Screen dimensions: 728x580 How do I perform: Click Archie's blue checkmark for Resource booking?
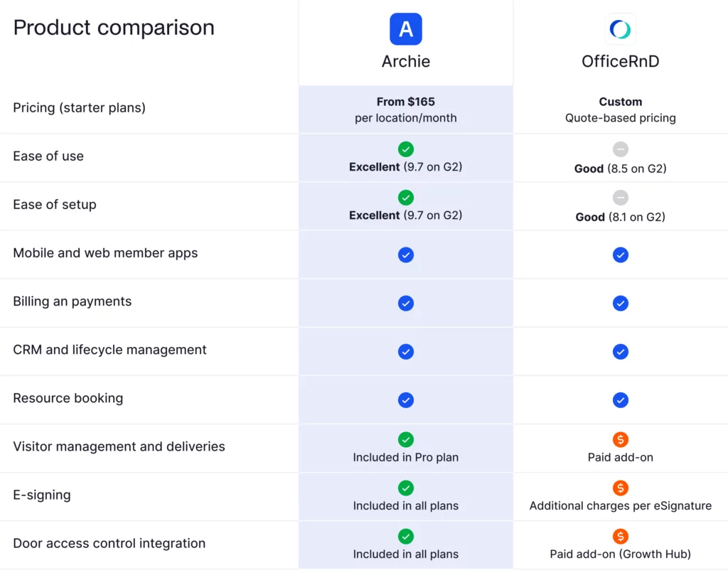coord(406,400)
